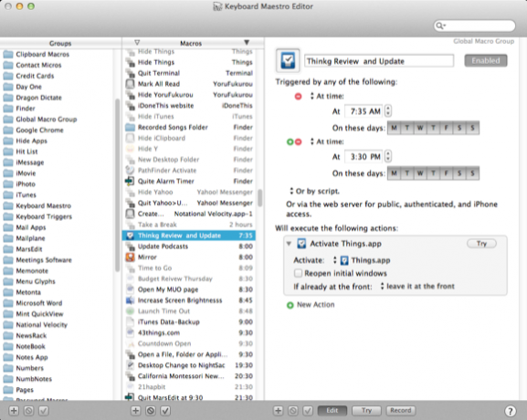Click the Edit button at bottom
This screenshot has width=527, height=420.
click(x=332, y=411)
